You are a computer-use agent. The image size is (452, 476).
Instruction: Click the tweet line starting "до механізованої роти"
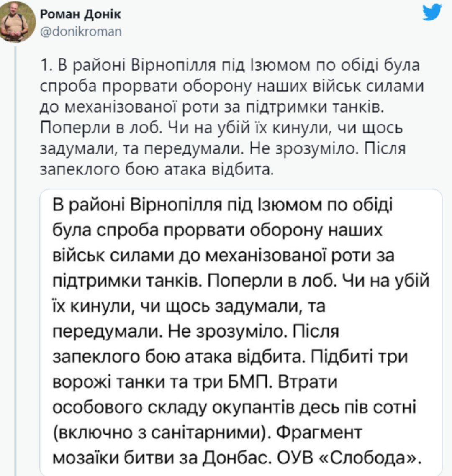pyautogui.click(x=212, y=107)
